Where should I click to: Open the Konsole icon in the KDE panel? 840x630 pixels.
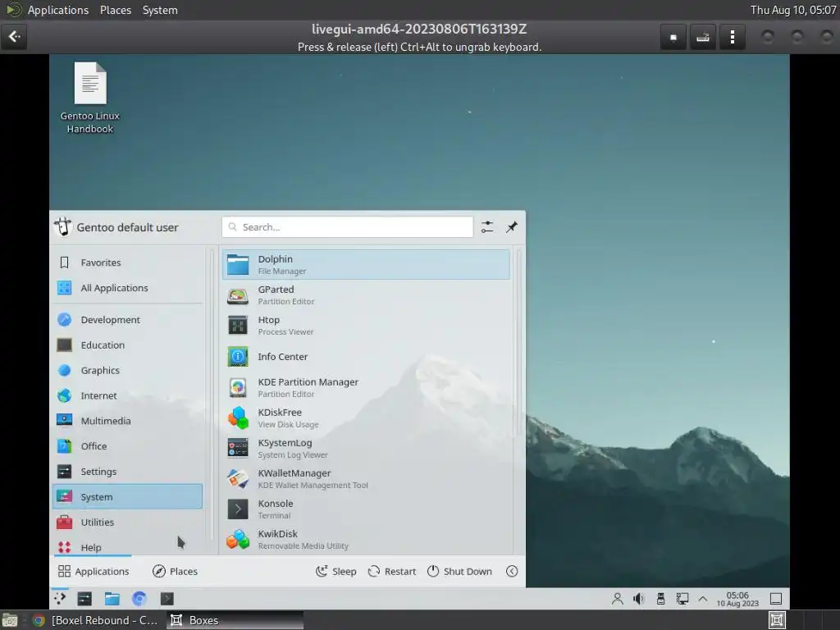(167, 598)
